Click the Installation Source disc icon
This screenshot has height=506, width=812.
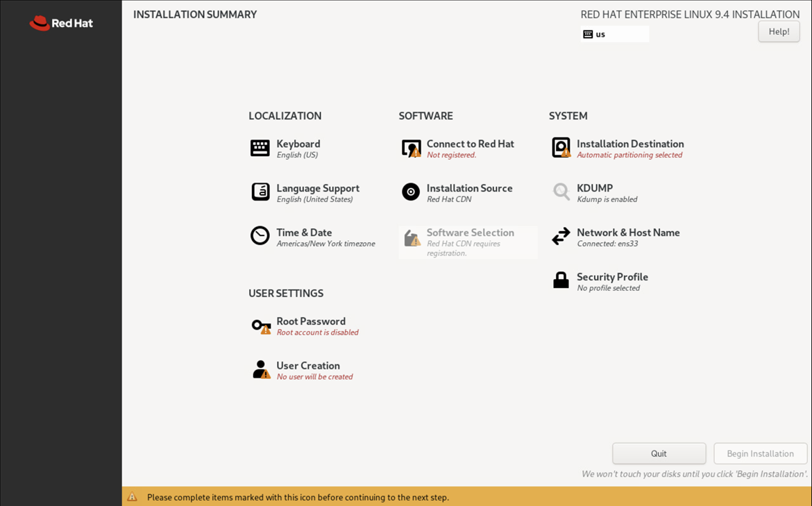pos(411,192)
